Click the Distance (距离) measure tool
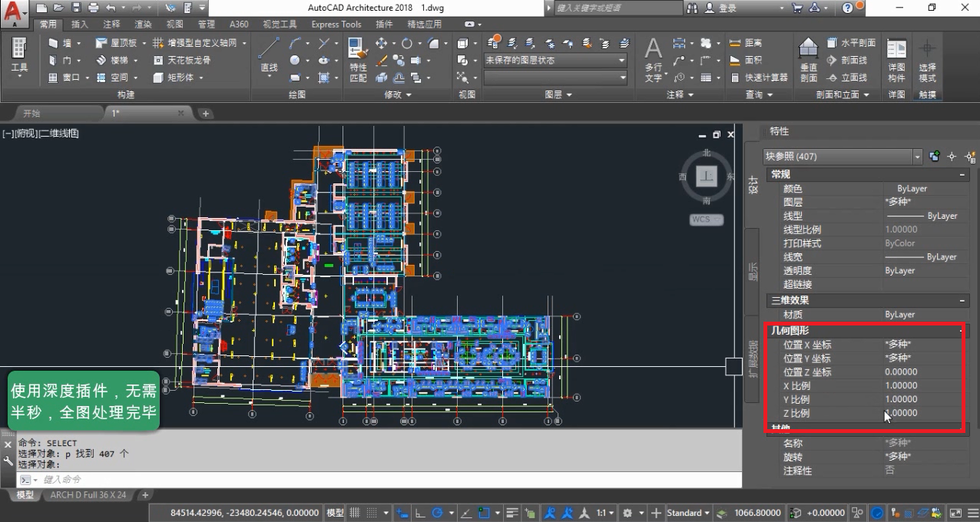Screen dimensions: 980x522 click(744, 43)
